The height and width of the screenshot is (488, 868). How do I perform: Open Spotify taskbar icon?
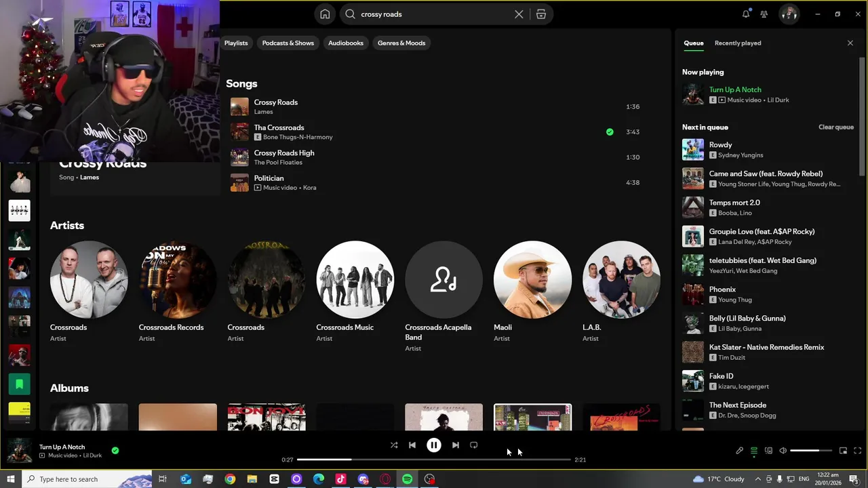coord(407,479)
